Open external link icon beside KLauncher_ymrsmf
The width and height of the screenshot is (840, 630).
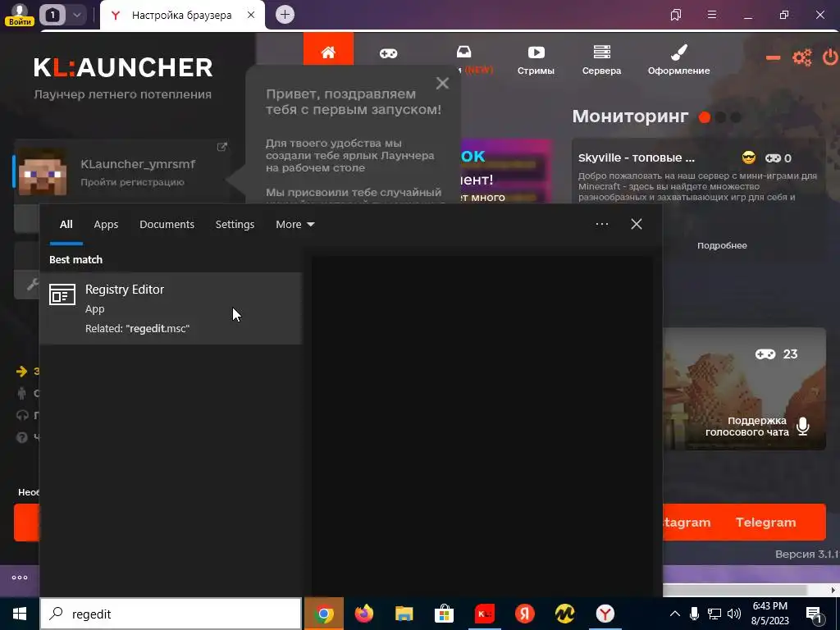pos(221,147)
